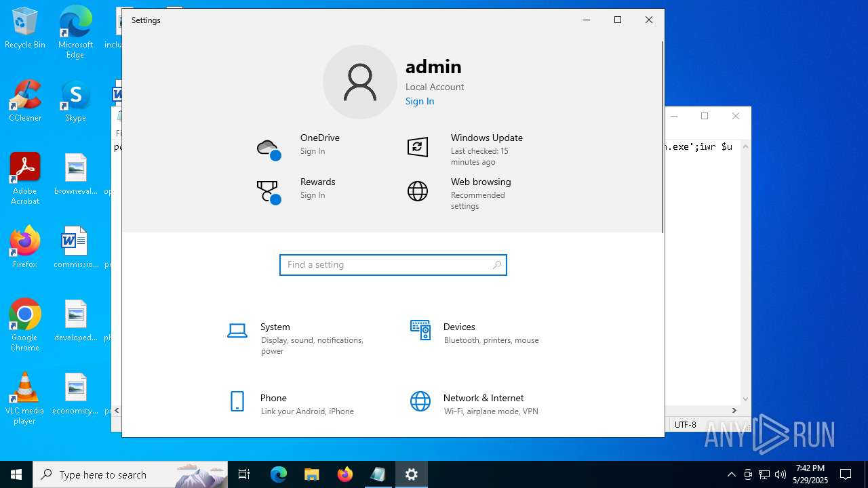This screenshot has width=868, height=488.
Task: Click the search magnifier in Find a setting
Action: click(x=497, y=265)
